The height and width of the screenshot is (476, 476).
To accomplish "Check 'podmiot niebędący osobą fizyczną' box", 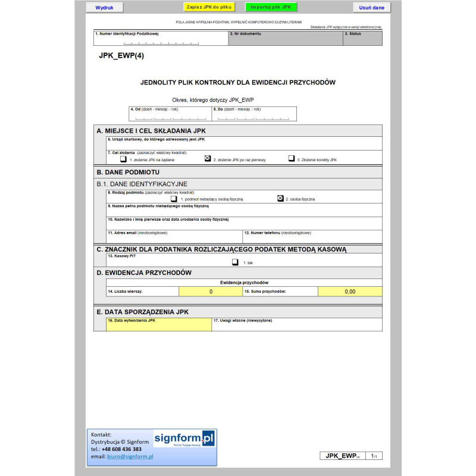I will click(174, 199).
